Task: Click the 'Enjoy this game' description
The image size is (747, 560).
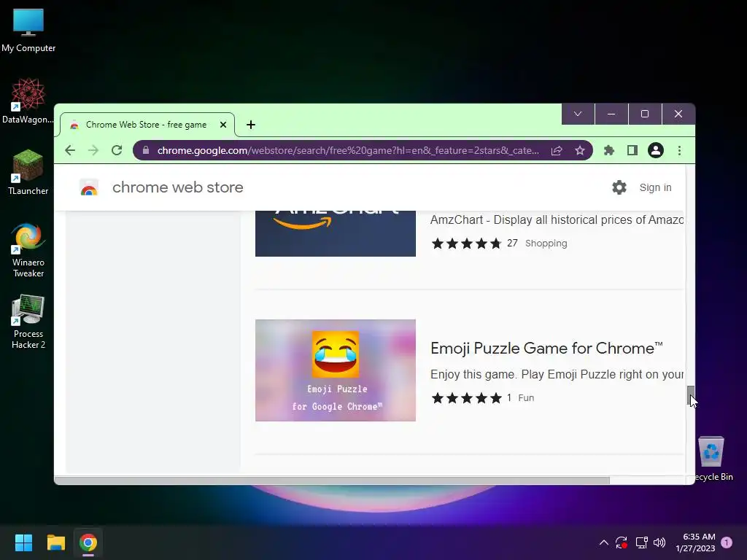Action: (x=557, y=374)
